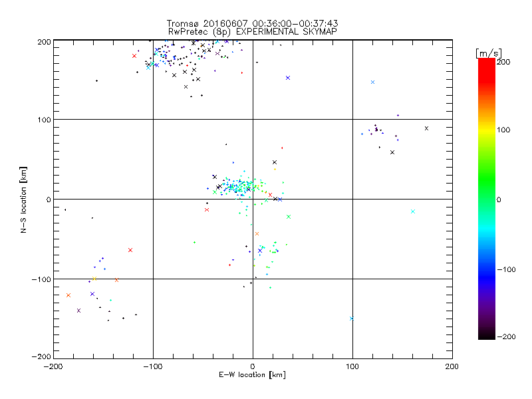Viewport: 532px width, 399px height.
Task: Click x-axis tick label '200'
Action: coord(452,366)
